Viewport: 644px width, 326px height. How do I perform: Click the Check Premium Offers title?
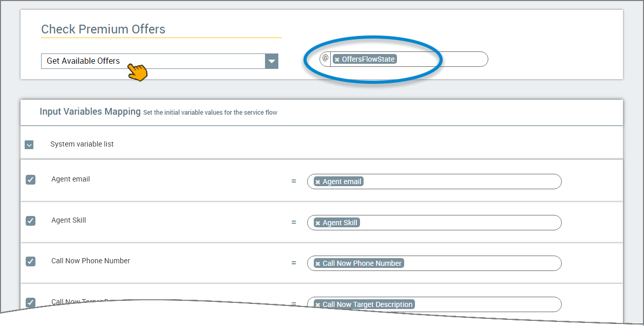[103, 29]
